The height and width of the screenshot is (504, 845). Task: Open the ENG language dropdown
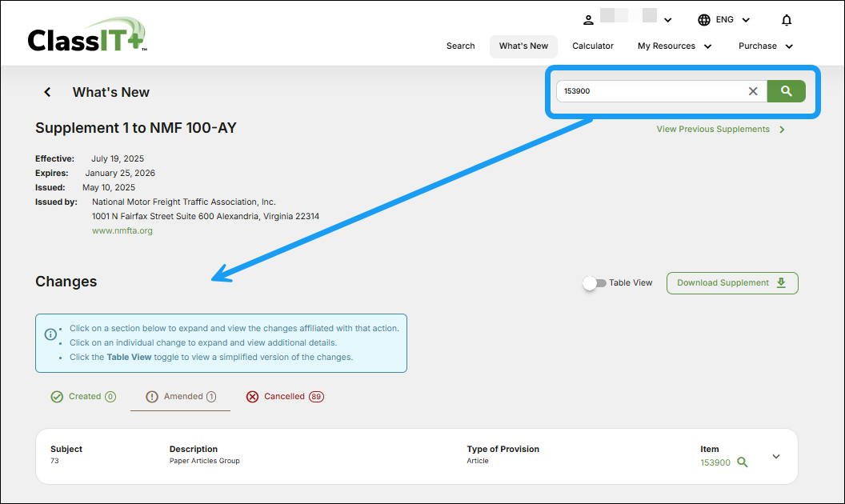pyautogui.click(x=732, y=20)
